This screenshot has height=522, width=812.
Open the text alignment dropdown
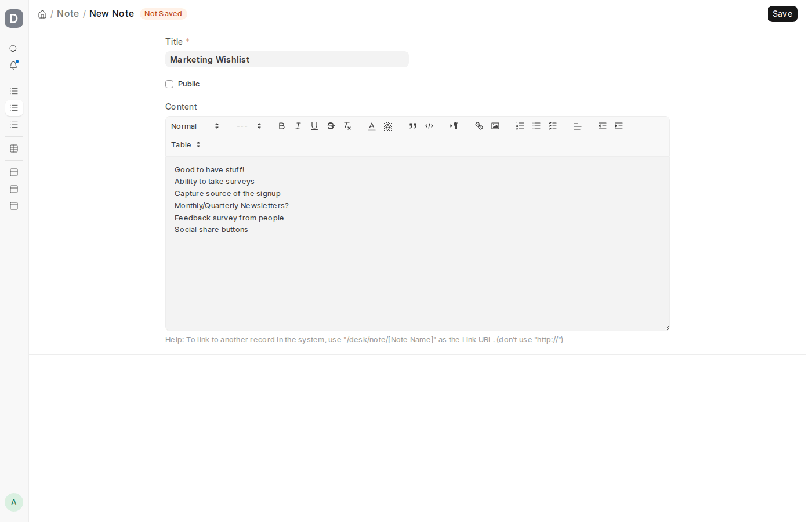(578, 126)
